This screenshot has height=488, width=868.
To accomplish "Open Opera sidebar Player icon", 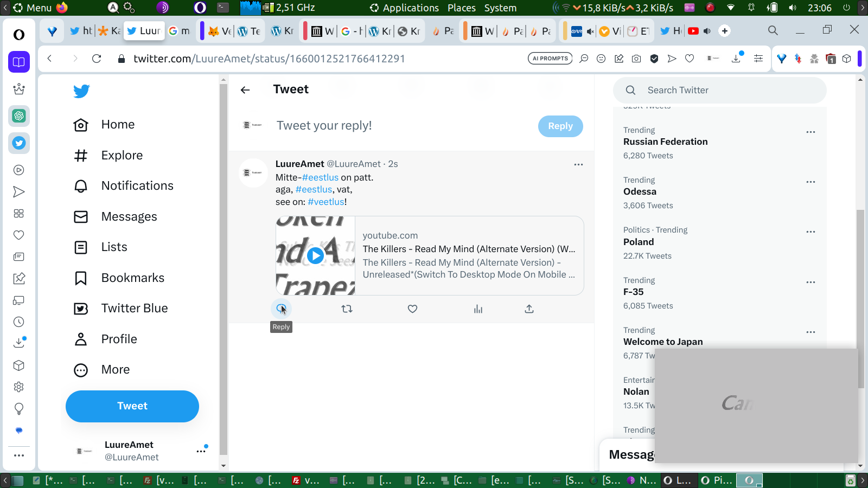I will coord(19,170).
